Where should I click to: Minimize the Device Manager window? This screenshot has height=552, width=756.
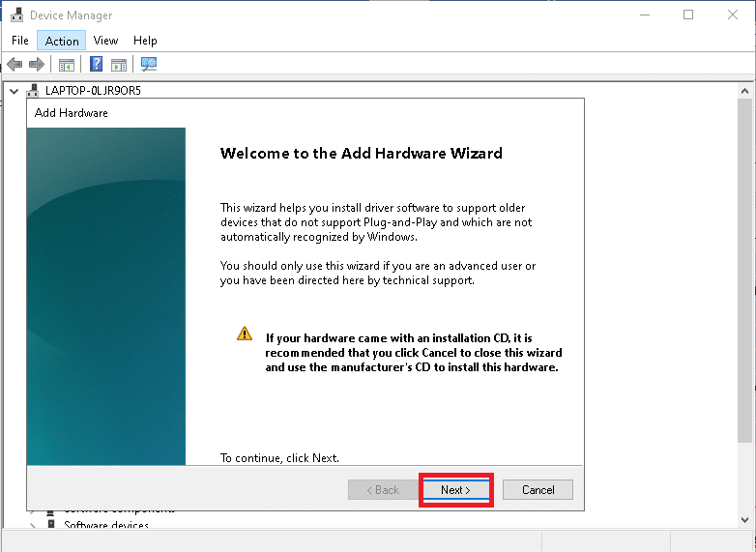[x=645, y=15]
